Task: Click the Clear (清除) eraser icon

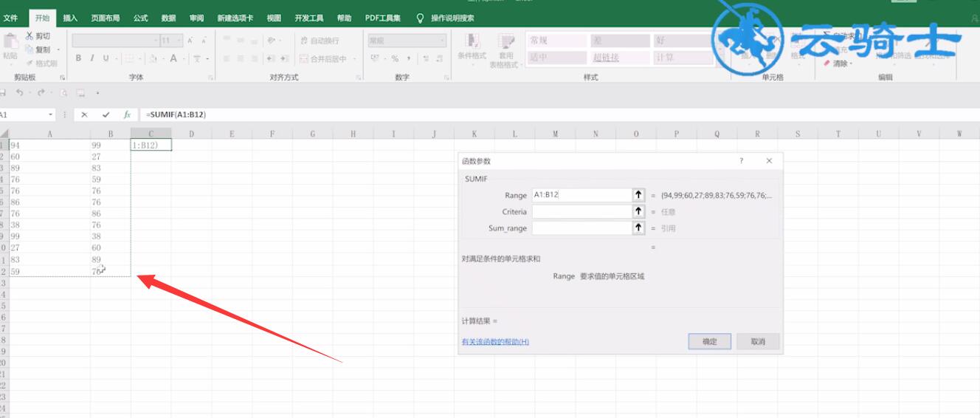Action: click(827, 64)
